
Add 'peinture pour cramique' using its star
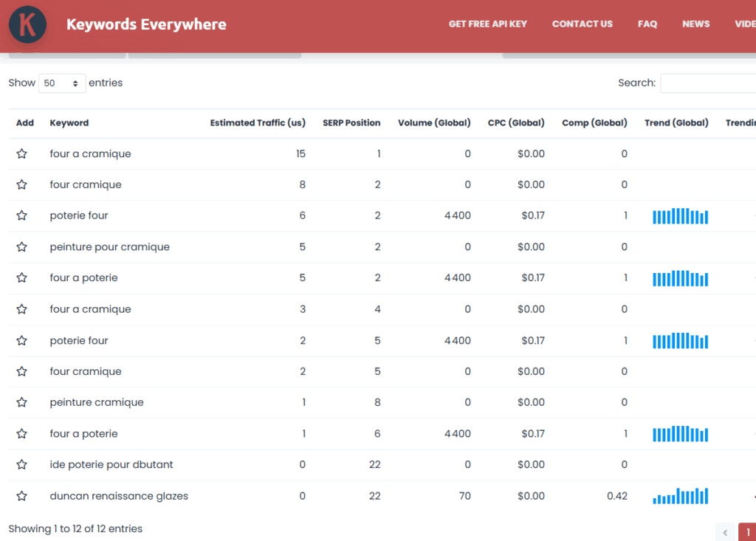[21, 247]
